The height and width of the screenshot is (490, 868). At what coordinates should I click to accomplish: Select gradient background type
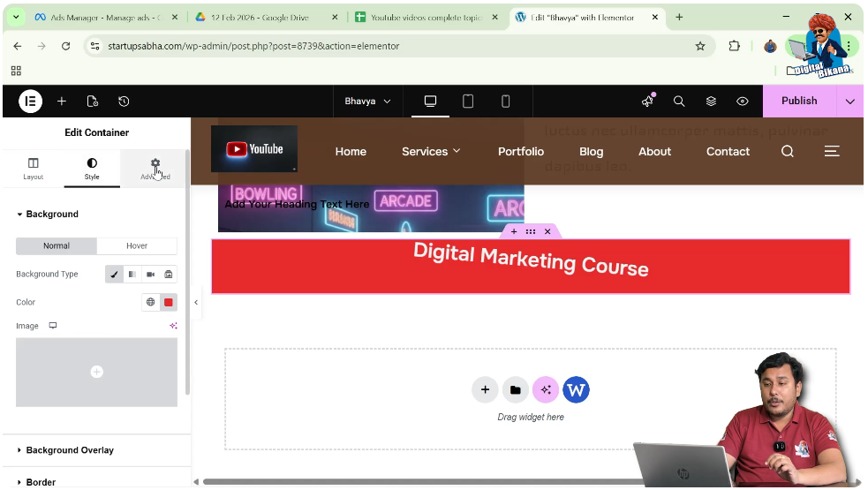click(x=132, y=275)
